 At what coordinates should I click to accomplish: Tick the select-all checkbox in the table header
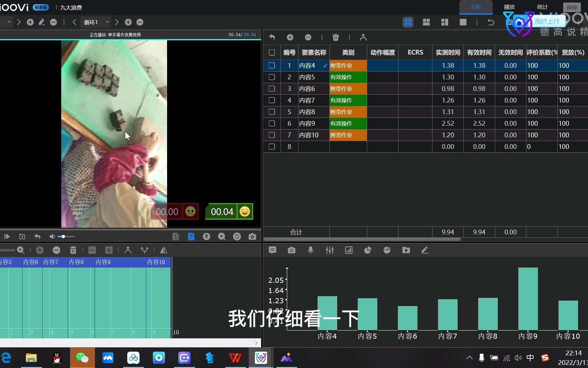point(272,52)
